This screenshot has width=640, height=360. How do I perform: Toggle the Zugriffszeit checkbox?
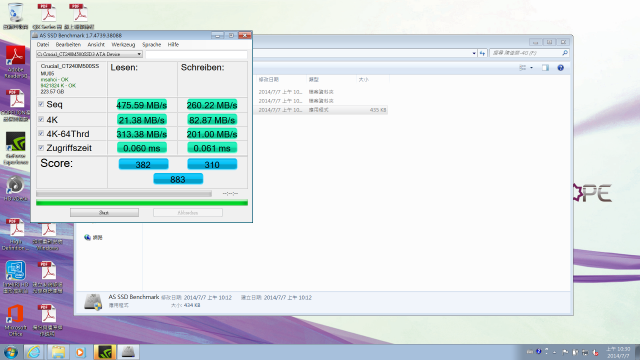(x=41, y=148)
